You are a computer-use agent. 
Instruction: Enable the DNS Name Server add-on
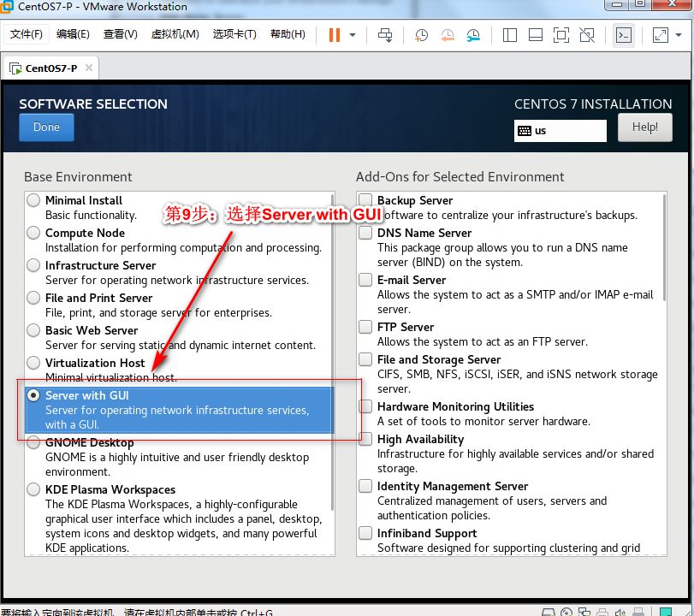point(365,234)
